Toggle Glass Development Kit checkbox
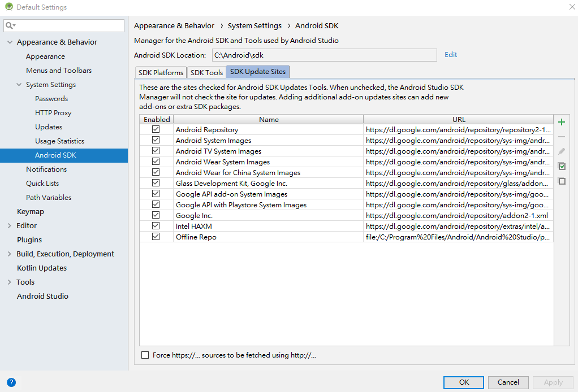The image size is (578, 392). click(x=156, y=182)
